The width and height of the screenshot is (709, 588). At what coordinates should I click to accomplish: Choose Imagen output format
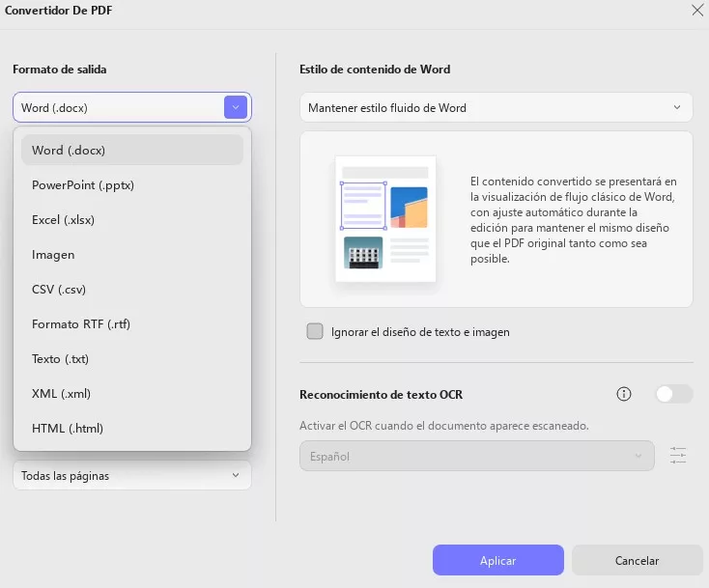(x=132, y=255)
